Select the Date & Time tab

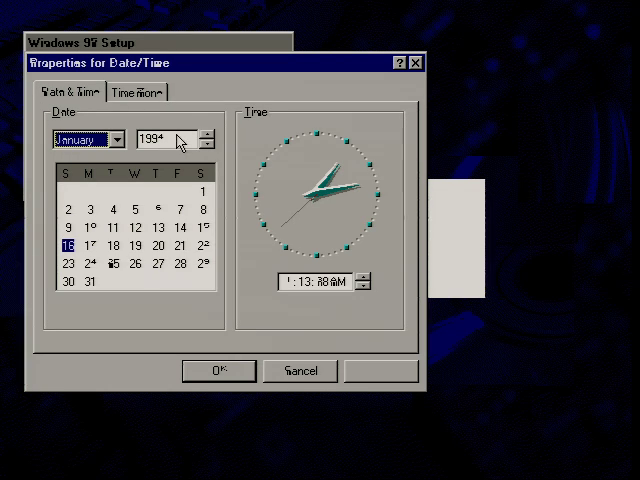[x=70, y=91]
